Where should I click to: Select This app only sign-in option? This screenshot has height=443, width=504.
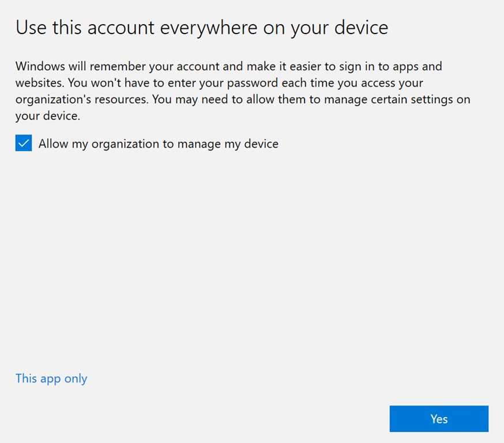click(x=51, y=379)
